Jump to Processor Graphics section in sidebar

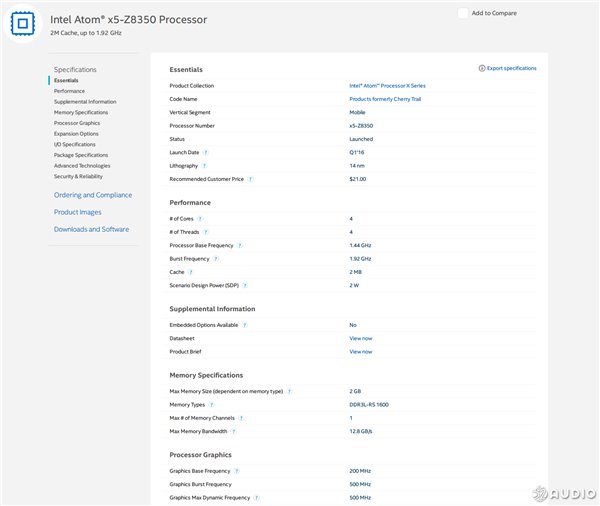click(x=77, y=123)
